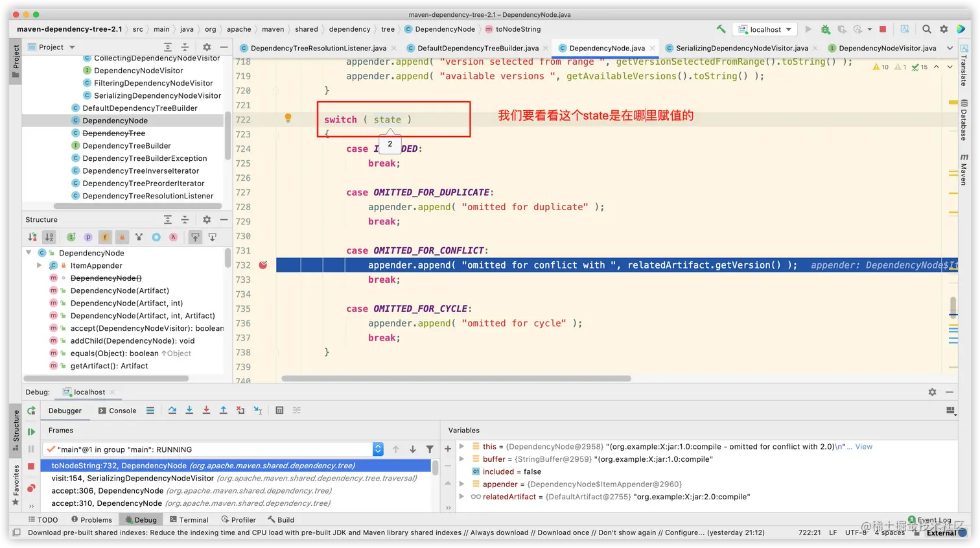Open the localhost run configuration dropdown
The image size is (980, 548).
tap(765, 29)
